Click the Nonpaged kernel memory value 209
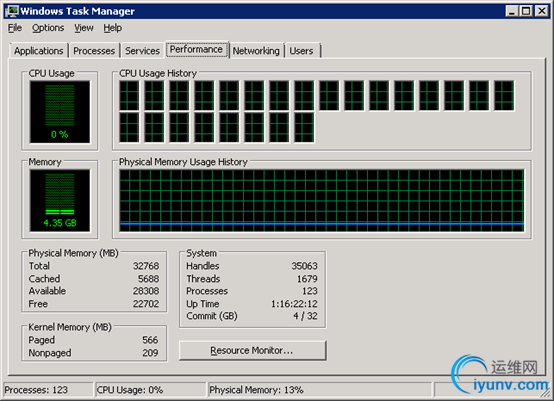 pos(150,353)
